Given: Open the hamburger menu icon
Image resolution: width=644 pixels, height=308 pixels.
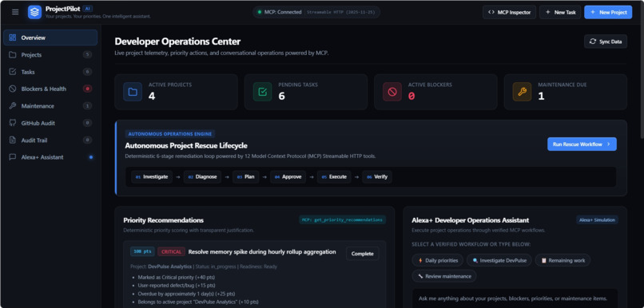Looking at the screenshot, I should (x=15, y=12).
